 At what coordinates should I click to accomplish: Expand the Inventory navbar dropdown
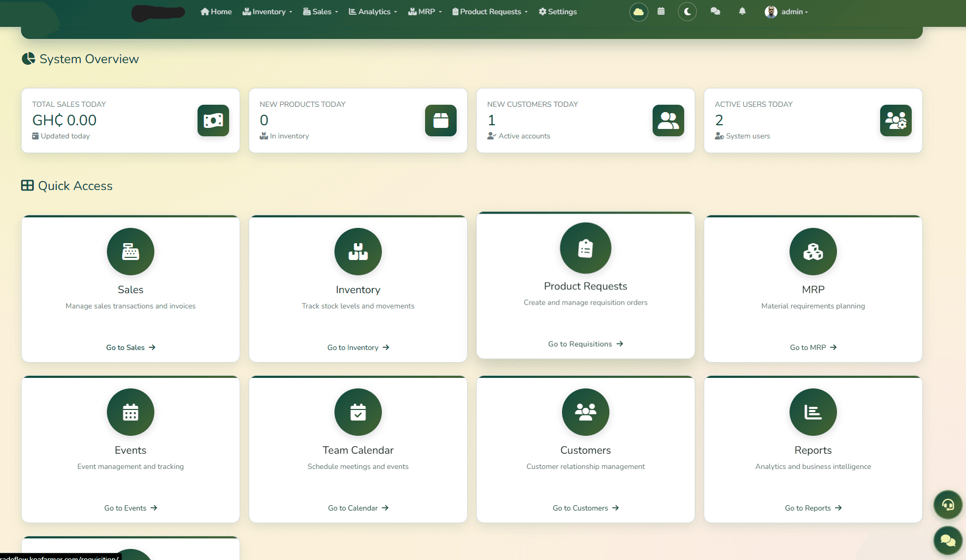point(267,12)
